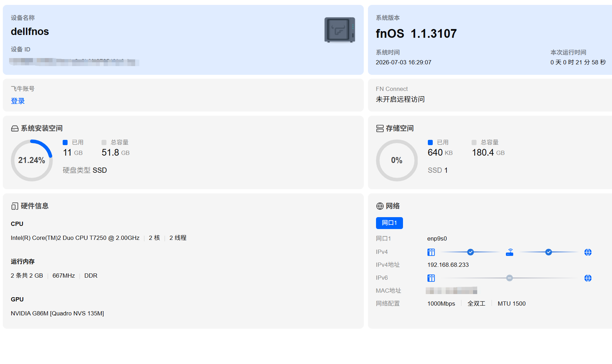This screenshot has height=364, width=612.
Task: Select the 网口1 network tab
Action: coord(389,223)
